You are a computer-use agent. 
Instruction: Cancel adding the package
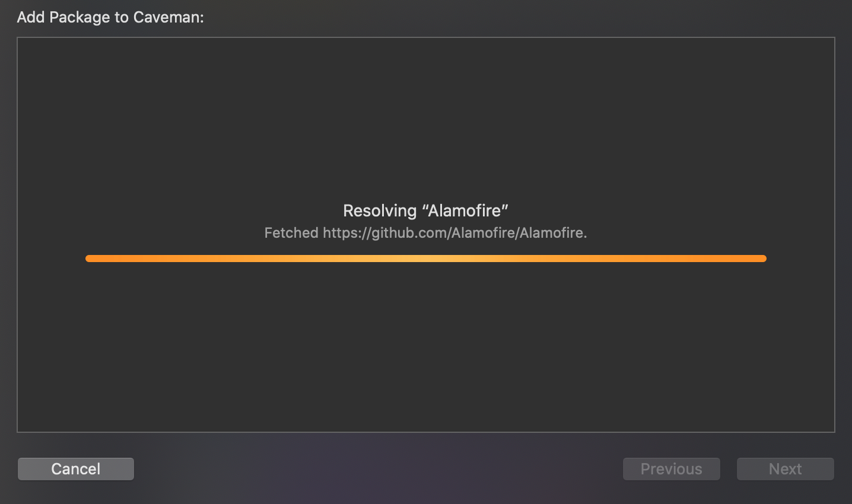point(76,469)
